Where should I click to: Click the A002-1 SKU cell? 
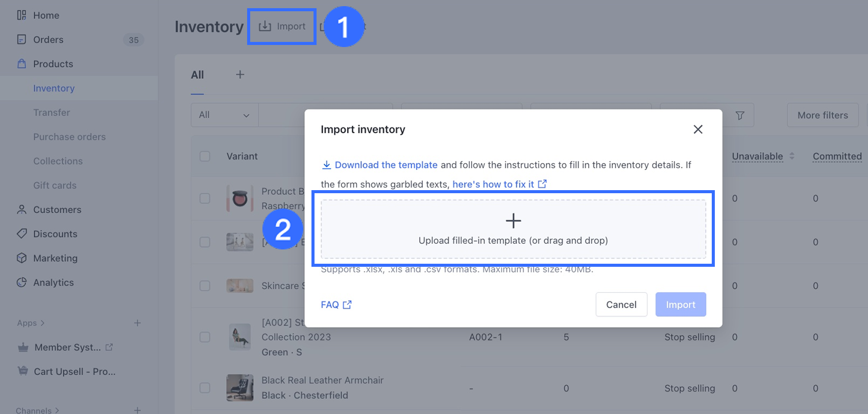coord(486,337)
